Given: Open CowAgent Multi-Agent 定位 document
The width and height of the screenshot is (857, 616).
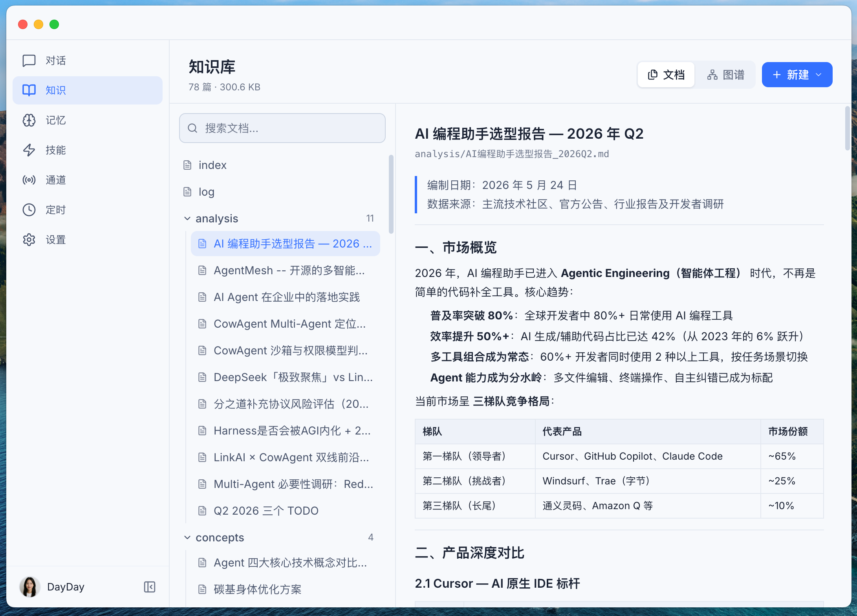Looking at the screenshot, I should click(x=286, y=324).
